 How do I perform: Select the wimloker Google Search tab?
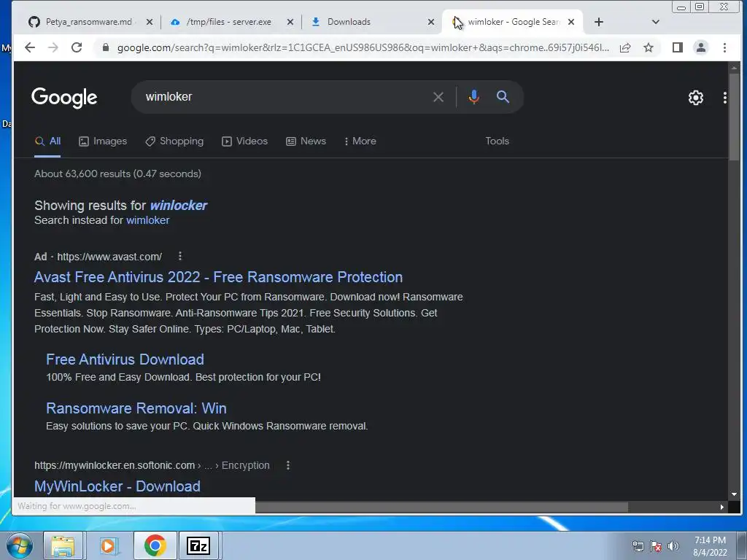(511, 22)
